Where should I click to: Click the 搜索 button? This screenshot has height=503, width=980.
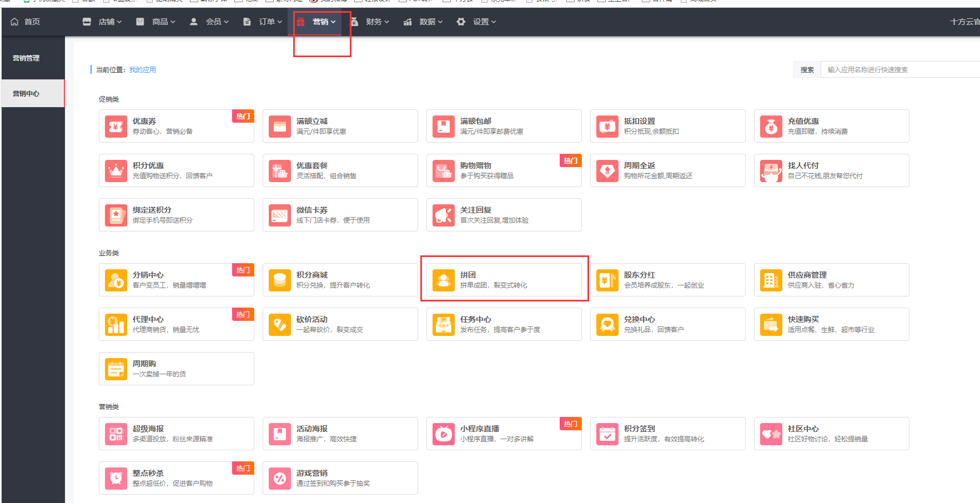(807, 70)
